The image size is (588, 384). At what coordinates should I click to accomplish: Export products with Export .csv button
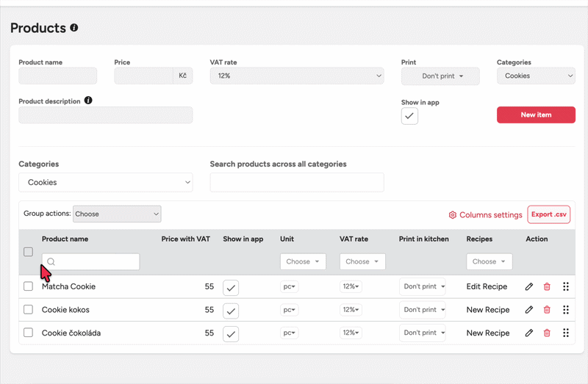pyautogui.click(x=549, y=214)
